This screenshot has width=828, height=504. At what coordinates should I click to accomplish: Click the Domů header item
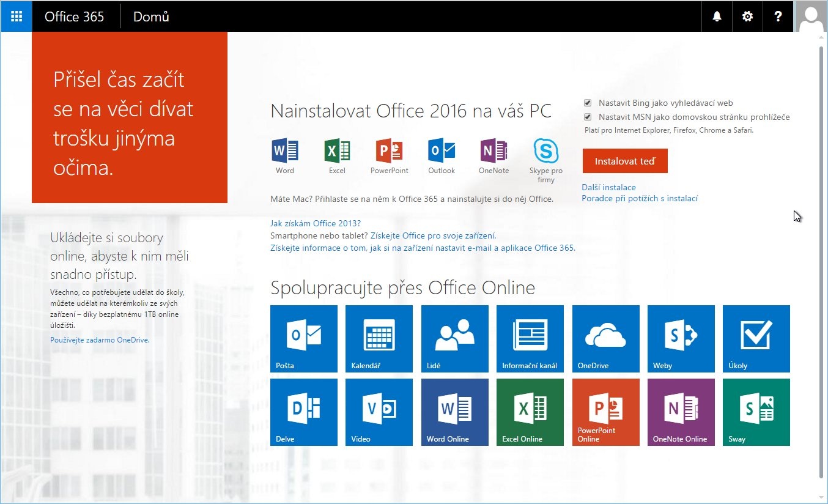point(151,17)
